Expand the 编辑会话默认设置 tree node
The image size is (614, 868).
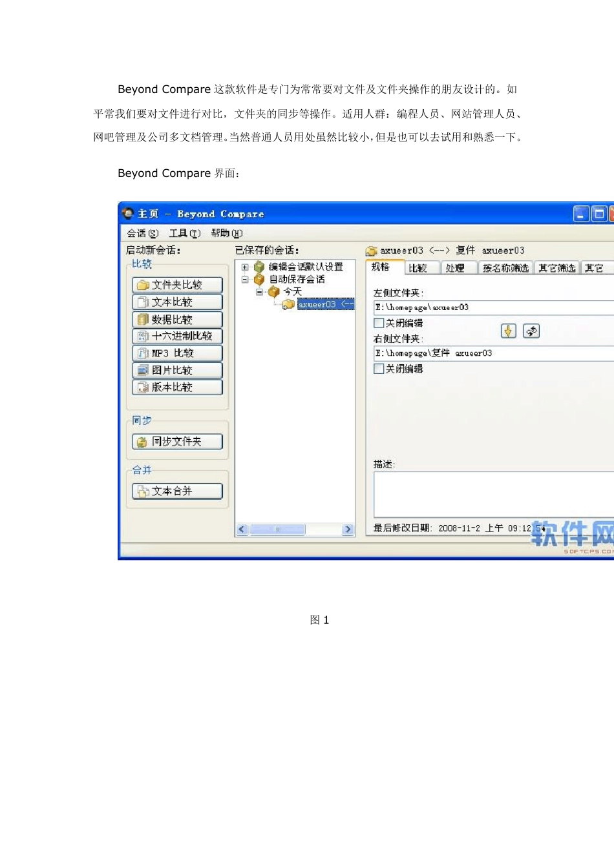245,267
